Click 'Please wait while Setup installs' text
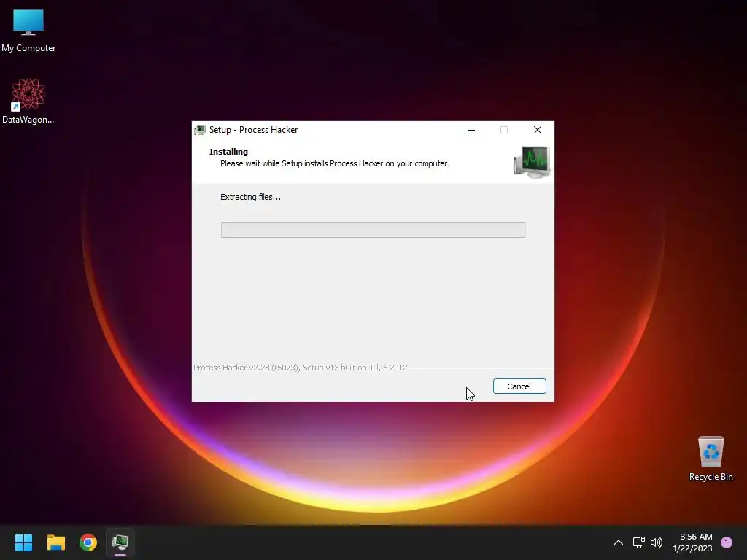Screen dimensions: 747x560 (x=335, y=163)
